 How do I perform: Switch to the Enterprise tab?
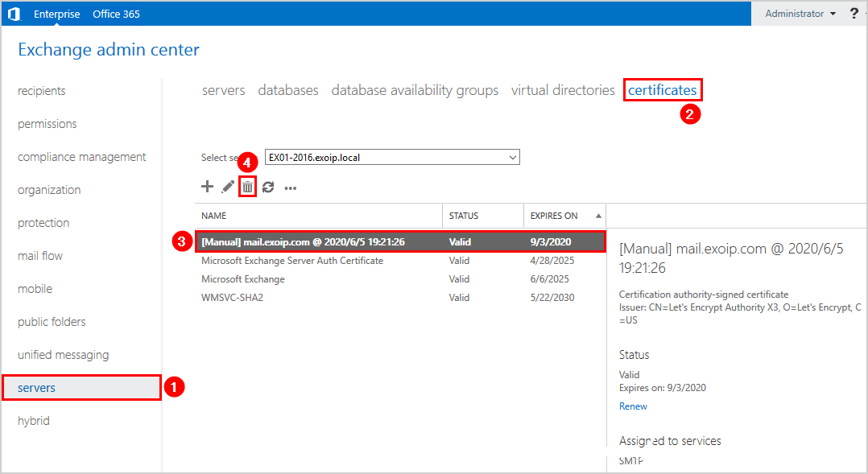(56, 14)
